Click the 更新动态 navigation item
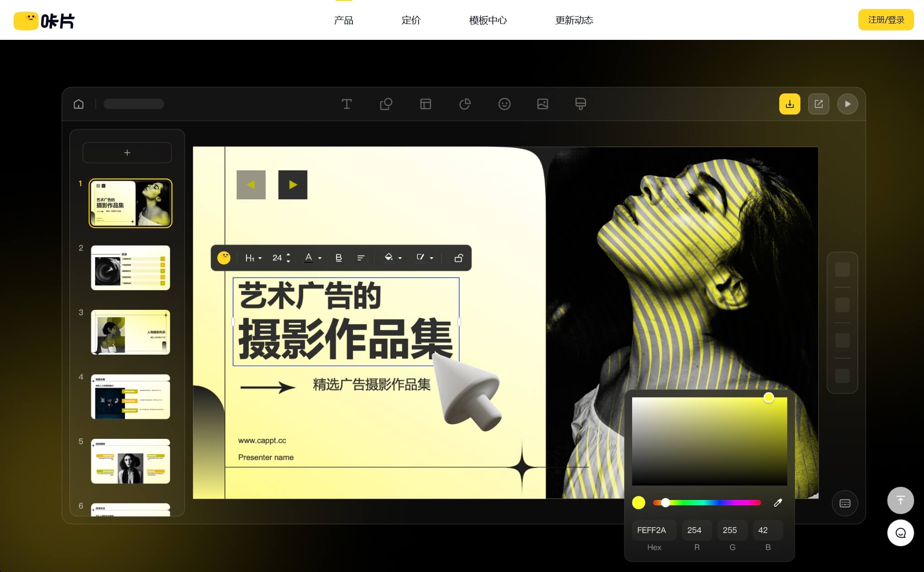The image size is (924, 572). point(573,20)
